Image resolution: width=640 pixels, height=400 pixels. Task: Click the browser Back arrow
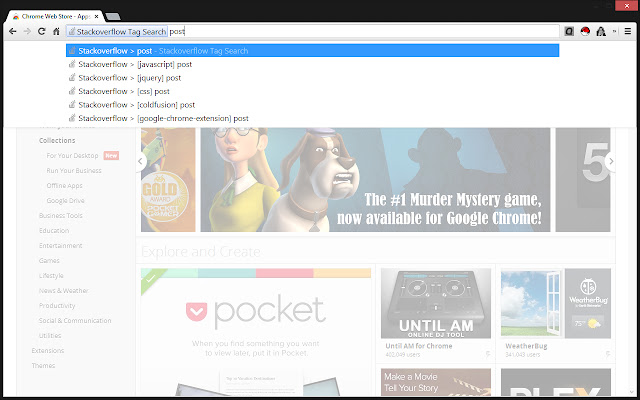pos(13,31)
